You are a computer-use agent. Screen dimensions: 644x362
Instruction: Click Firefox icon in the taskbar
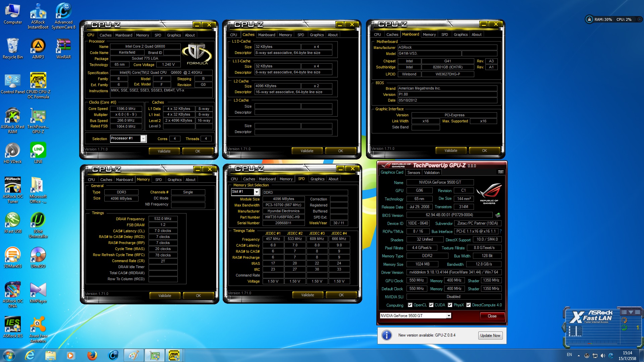[x=92, y=355]
